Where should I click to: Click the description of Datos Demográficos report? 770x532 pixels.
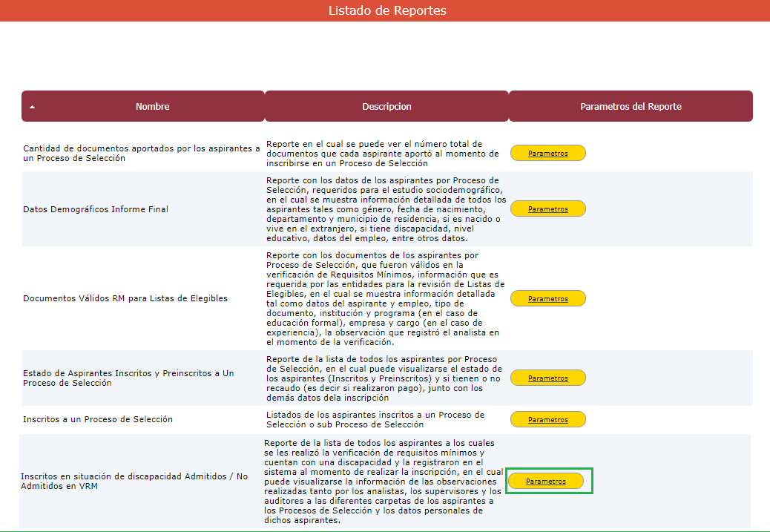[386, 209]
